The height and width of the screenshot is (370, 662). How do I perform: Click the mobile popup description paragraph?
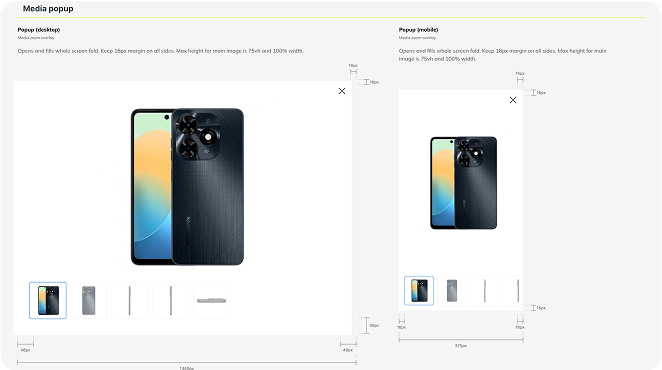(502, 55)
